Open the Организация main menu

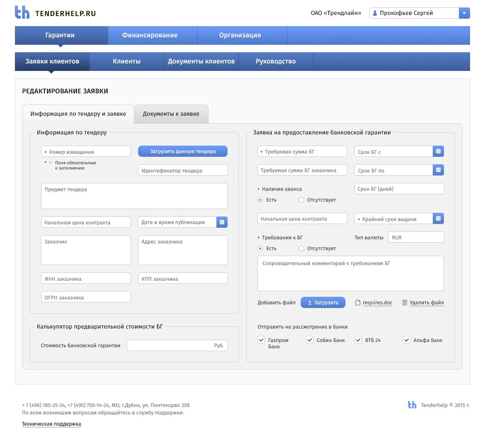point(242,35)
